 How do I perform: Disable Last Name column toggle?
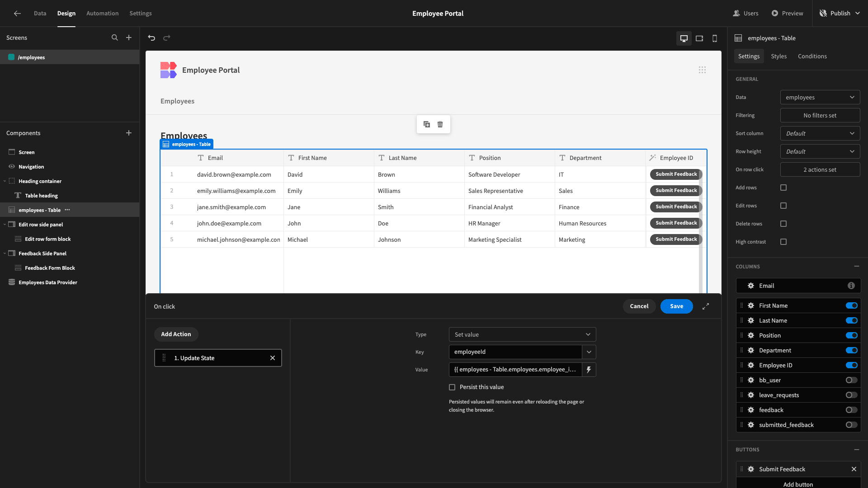point(852,321)
